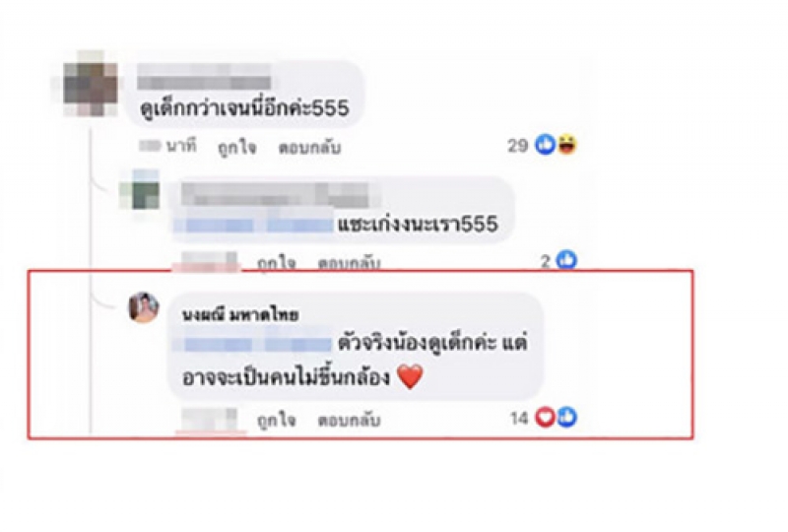Click the name นงผณี มหาดไทย
Viewport: 788px width, 532px height.
pyautogui.click(x=240, y=315)
